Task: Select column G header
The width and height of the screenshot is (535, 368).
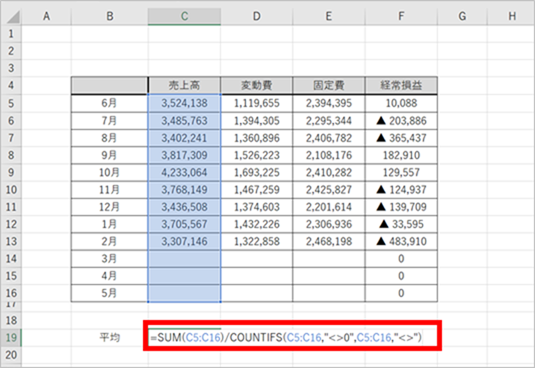Action: (x=462, y=16)
